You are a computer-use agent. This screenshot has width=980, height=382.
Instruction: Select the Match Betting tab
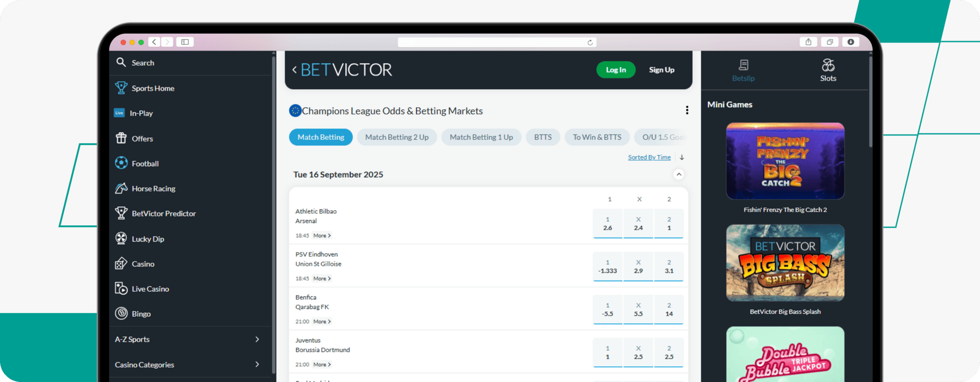321,137
